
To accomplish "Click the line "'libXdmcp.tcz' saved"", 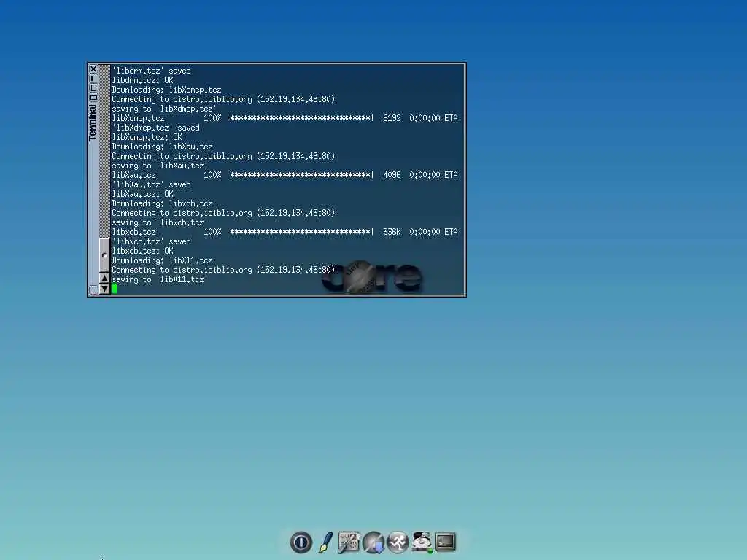I will 155,128.
